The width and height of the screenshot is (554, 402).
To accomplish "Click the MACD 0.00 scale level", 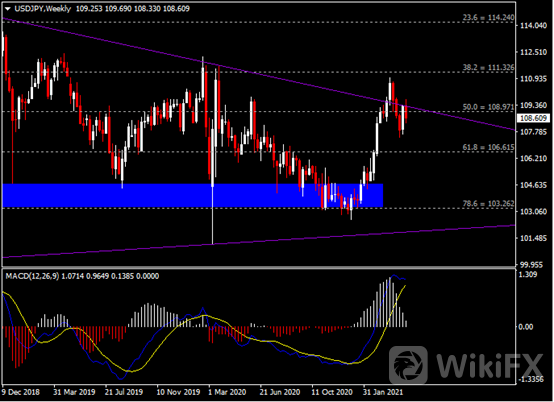I will [x=525, y=327].
